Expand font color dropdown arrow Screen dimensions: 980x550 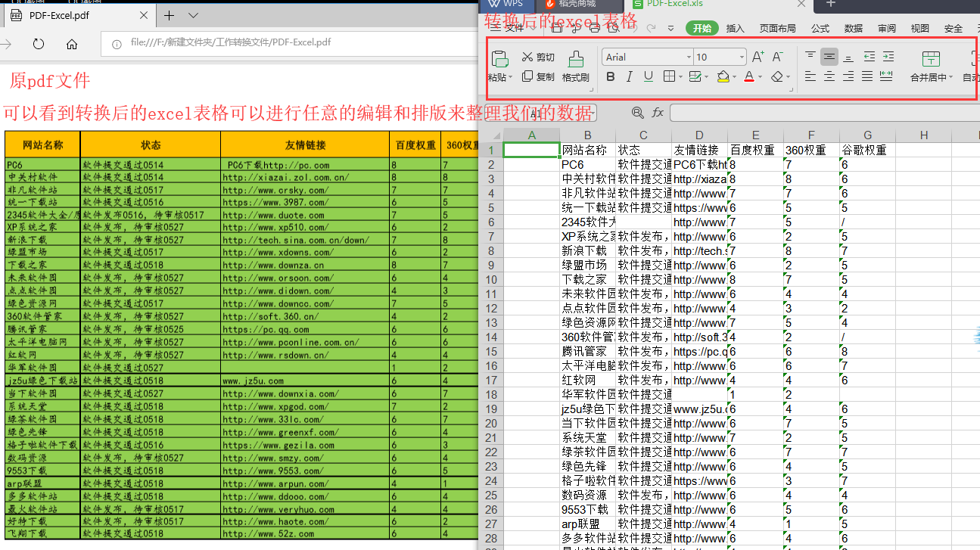pos(759,77)
